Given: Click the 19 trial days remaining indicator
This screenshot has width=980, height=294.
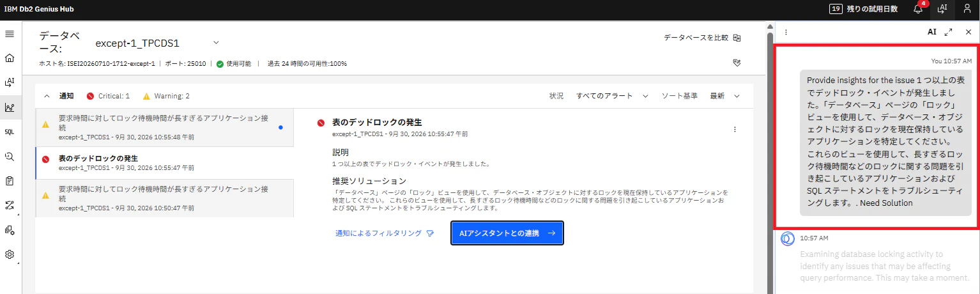Looking at the screenshot, I should tap(863, 9).
